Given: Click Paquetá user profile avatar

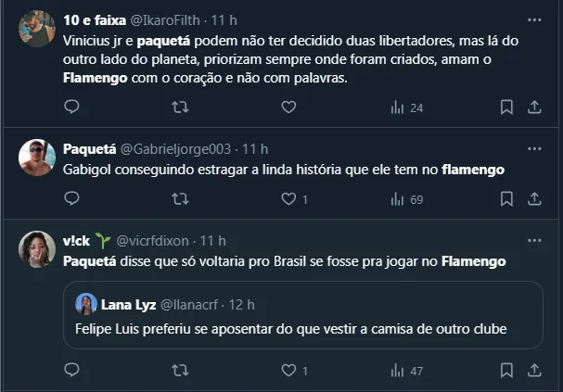Looking at the screenshot, I should (37, 158).
